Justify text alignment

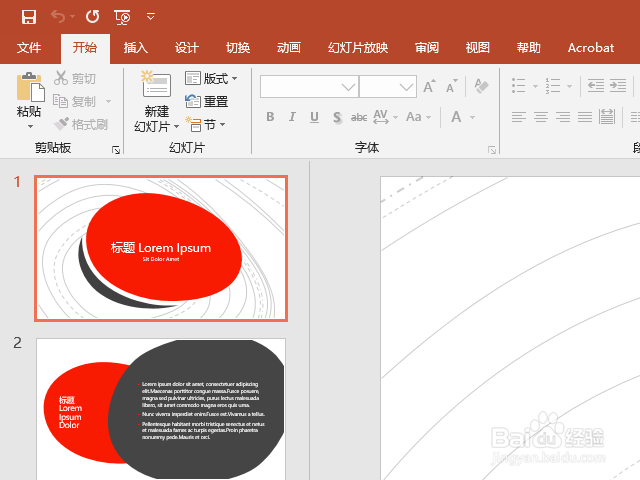[x=585, y=117]
